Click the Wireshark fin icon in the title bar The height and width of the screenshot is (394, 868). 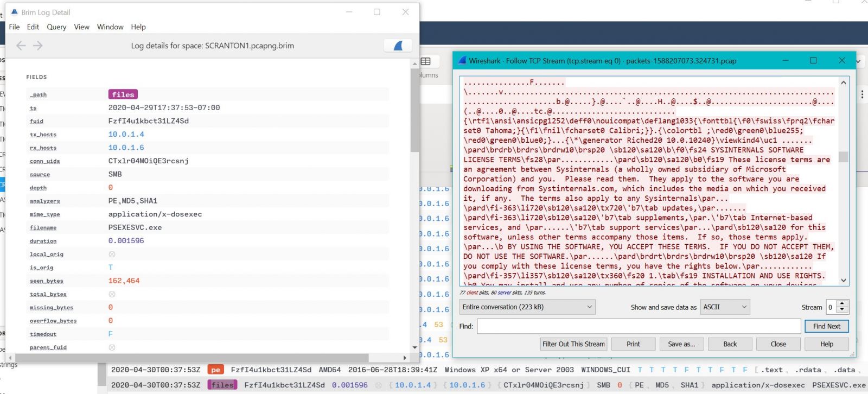coord(462,61)
